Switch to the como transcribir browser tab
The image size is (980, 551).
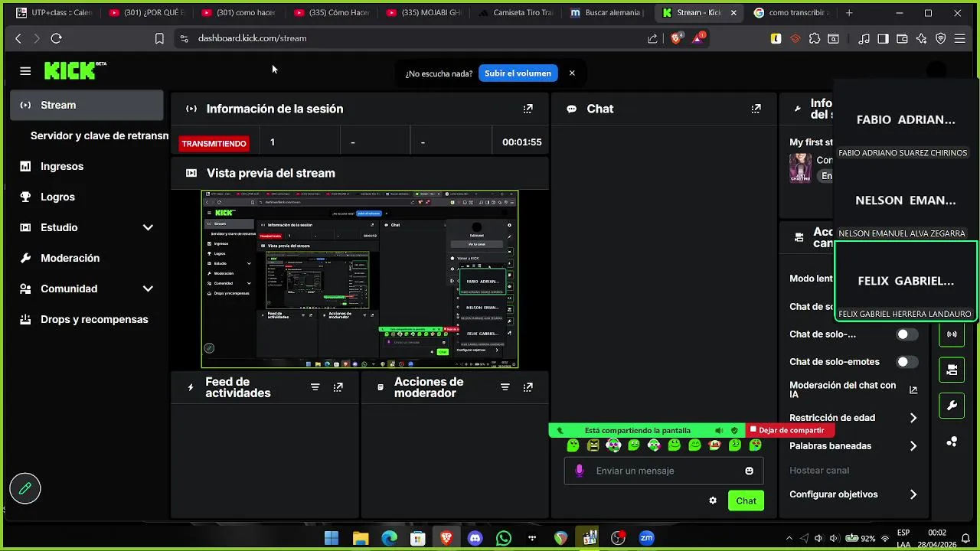(791, 13)
